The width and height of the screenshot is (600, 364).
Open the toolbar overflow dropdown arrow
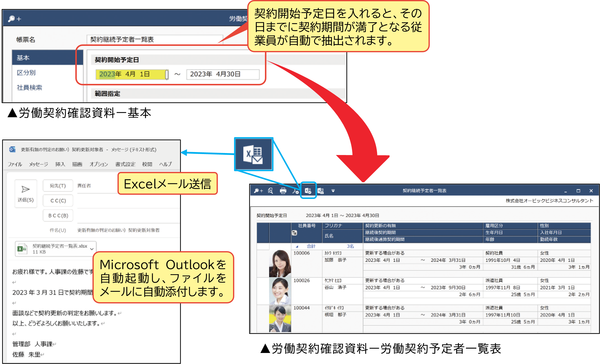[333, 191]
